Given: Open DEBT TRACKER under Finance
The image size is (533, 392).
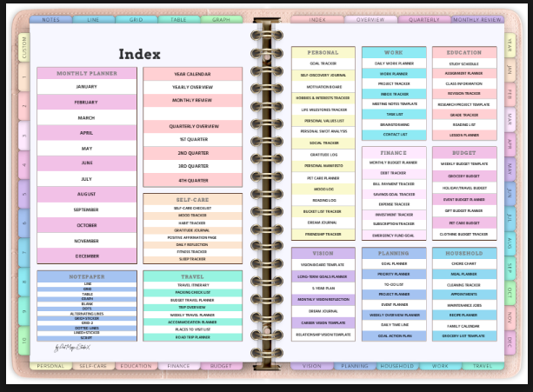Looking at the screenshot, I should pyautogui.click(x=394, y=173).
